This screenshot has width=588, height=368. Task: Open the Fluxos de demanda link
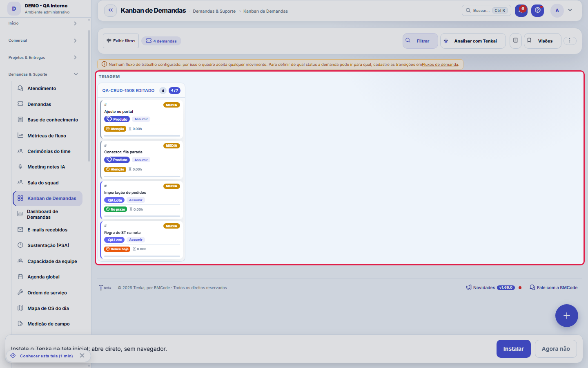[x=440, y=65]
